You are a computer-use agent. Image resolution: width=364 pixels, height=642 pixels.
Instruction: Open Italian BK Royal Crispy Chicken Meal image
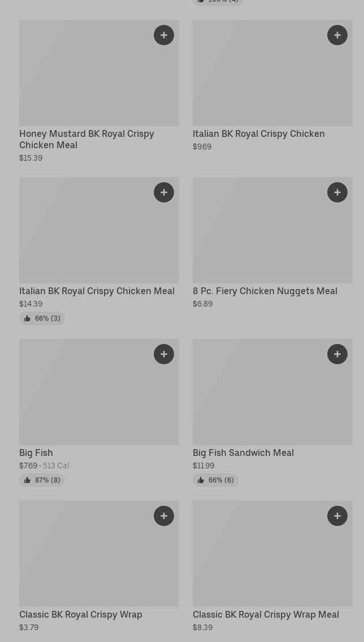[85, 238]
